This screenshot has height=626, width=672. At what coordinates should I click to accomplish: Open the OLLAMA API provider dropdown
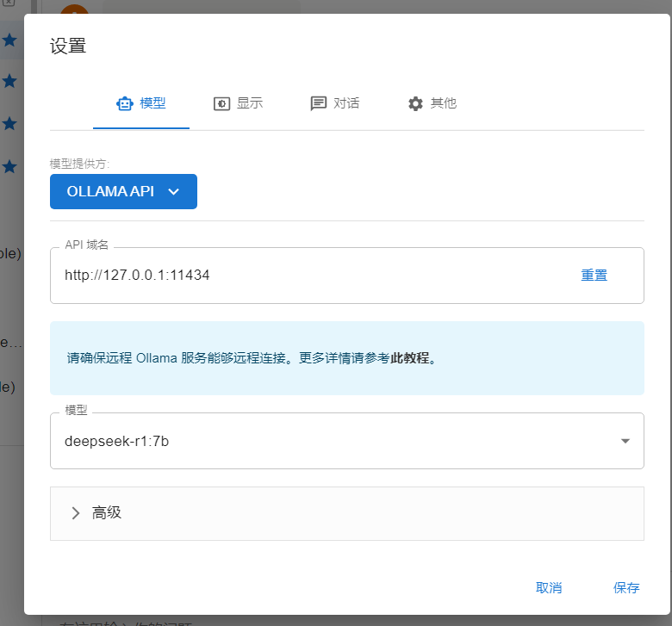(123, 192)
